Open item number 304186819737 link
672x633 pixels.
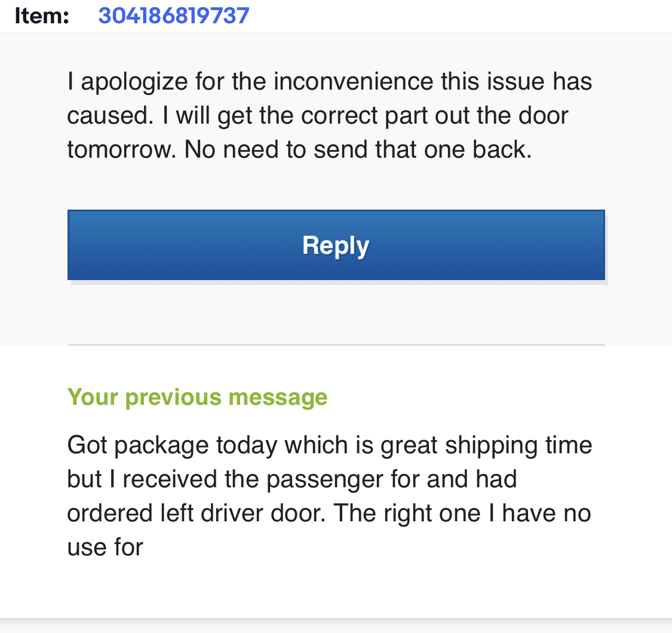click(x=174, y=16)
